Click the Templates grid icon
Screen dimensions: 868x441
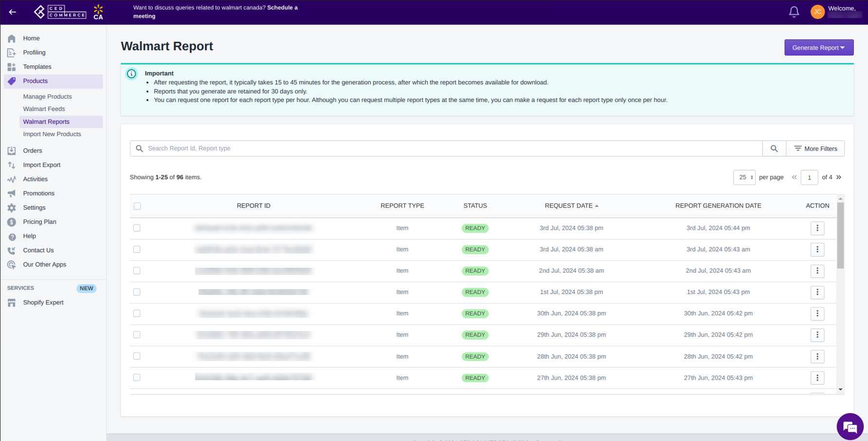click(x=12, y=67)
